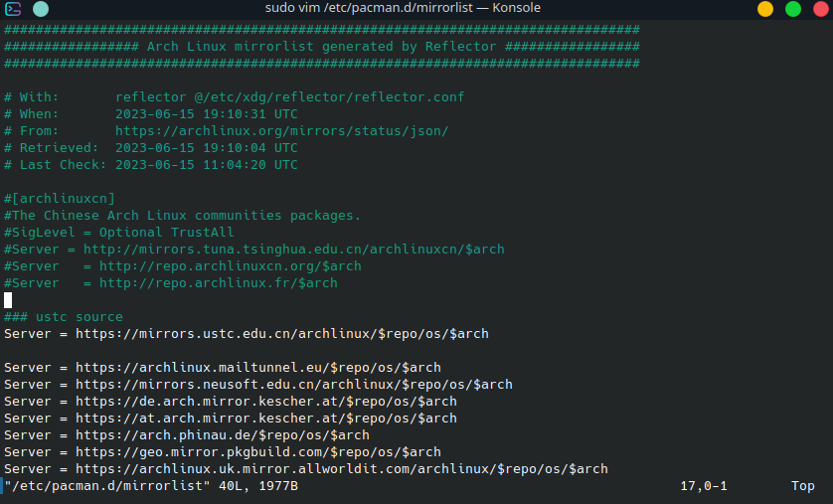
Task: Minimize window with the yellow circle button
Action: click(765, 9)
